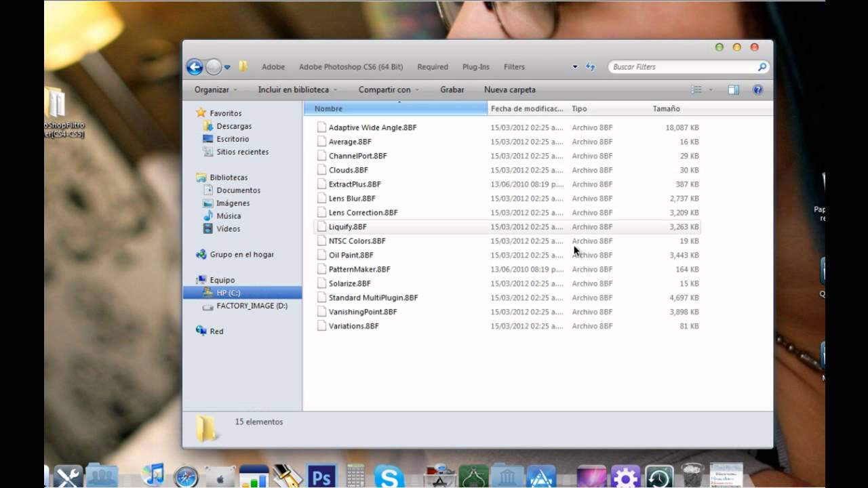
Task: Open Skype from the dock
Action: point(389,476)
